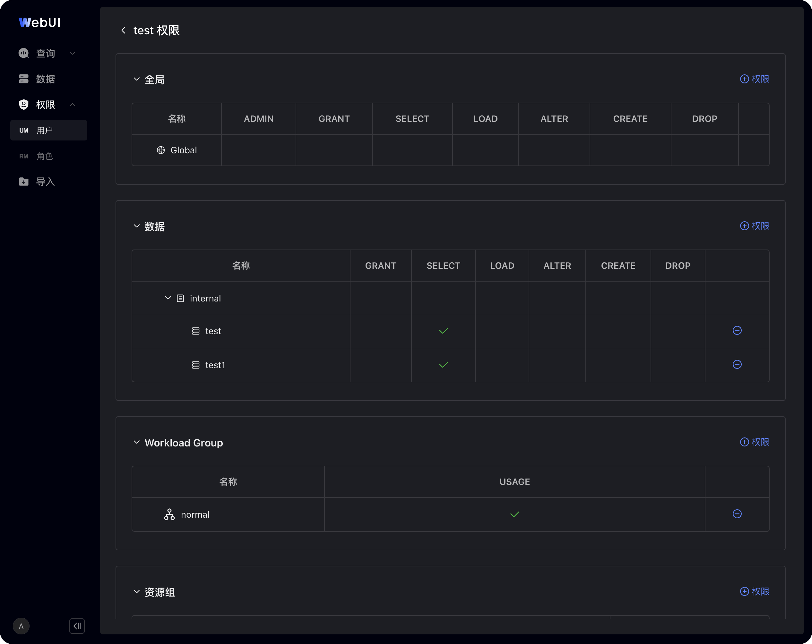Click the USAGE checkmark for normal

click(514, 514)
